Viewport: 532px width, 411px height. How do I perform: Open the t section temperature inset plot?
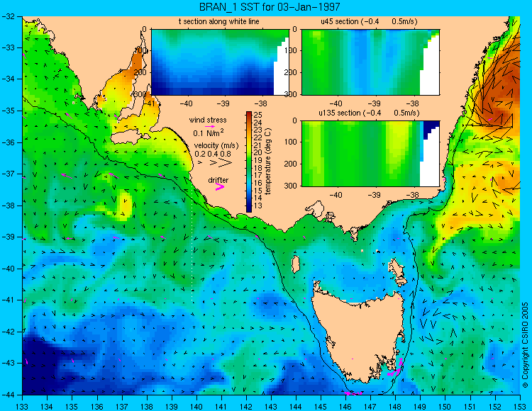coord(220,62)
